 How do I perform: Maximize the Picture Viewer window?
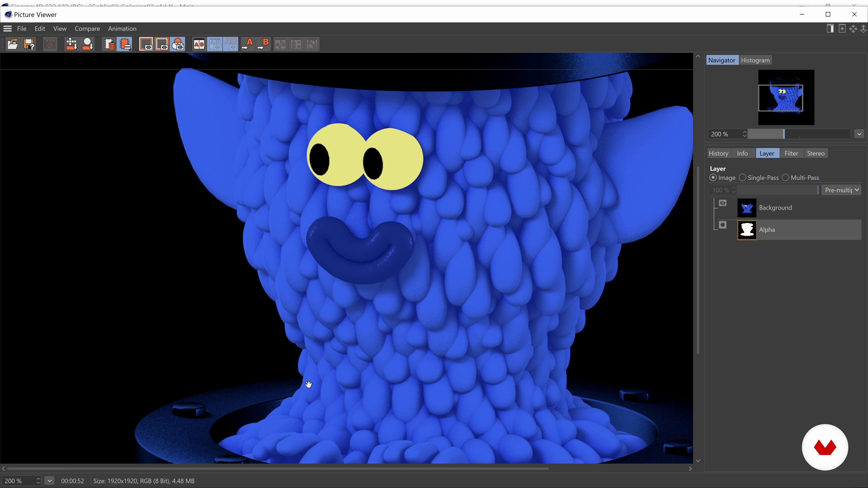click(x=828, y=14)
